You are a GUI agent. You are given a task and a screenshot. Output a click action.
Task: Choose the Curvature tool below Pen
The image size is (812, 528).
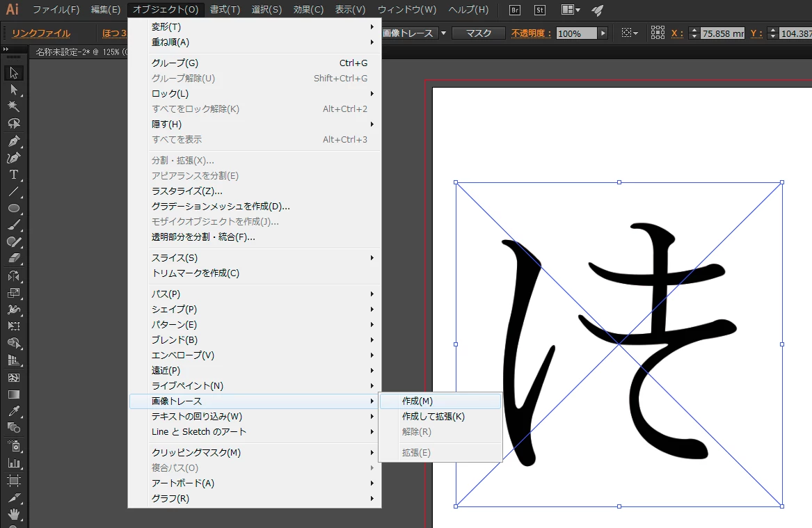[x=14, y=157]
